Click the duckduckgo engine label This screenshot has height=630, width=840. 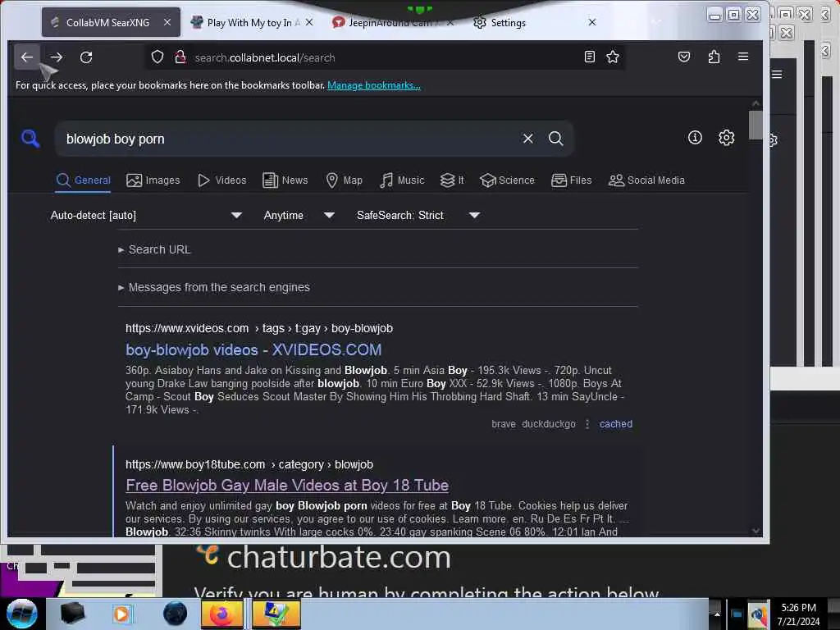coord(549,424)
